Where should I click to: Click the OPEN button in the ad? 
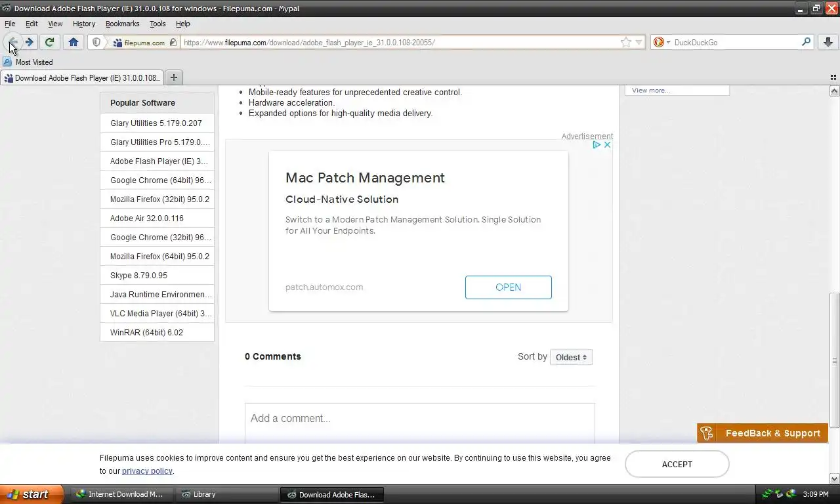click(x=509, y=287)
